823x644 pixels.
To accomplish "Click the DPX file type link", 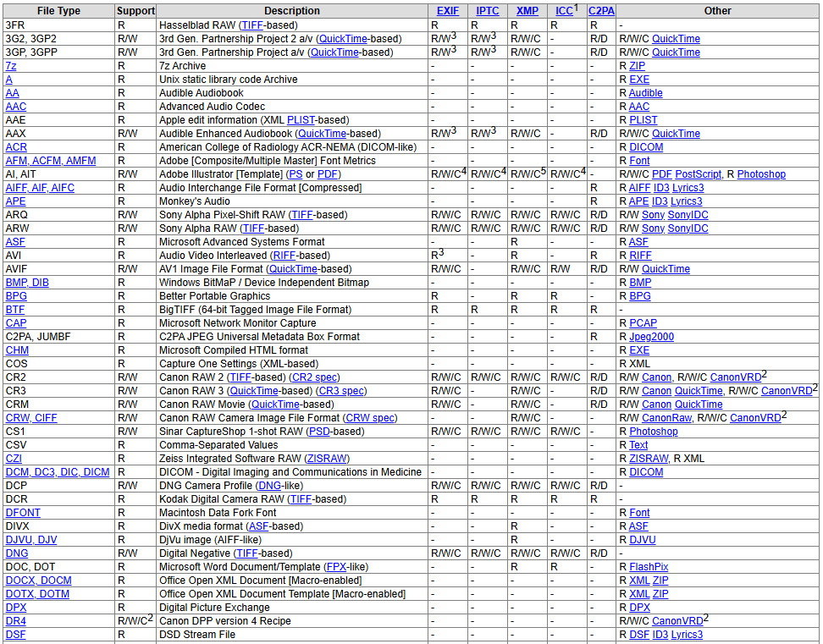I will pyautogui.click(x=16, y=608).
